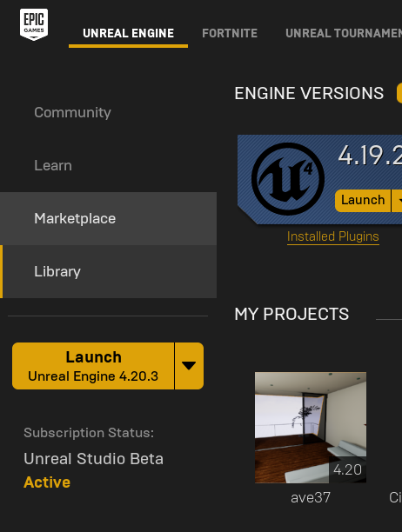The height and width of the screenshot is (532, 402).
Task: Open the Unreal Engine tab
Action: tap(128, 33)
